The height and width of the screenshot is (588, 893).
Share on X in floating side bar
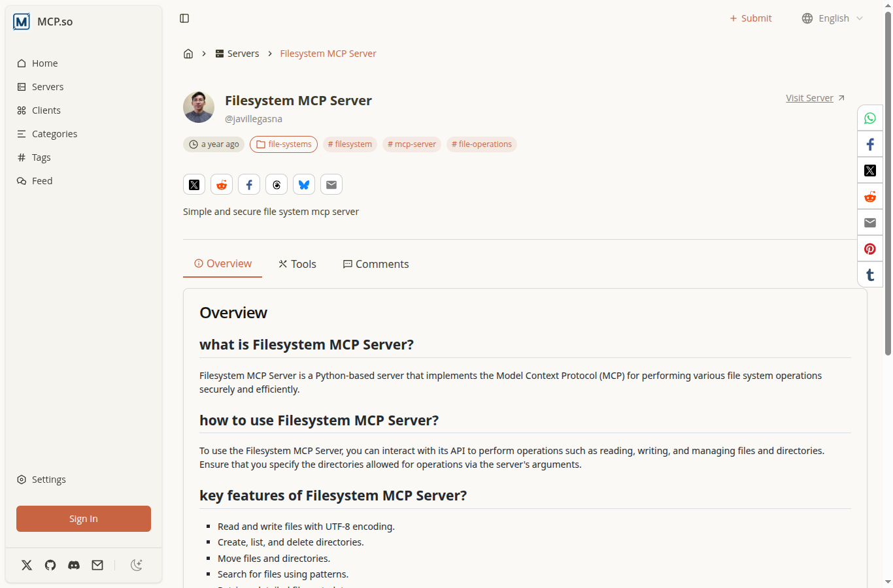point(870,171)
